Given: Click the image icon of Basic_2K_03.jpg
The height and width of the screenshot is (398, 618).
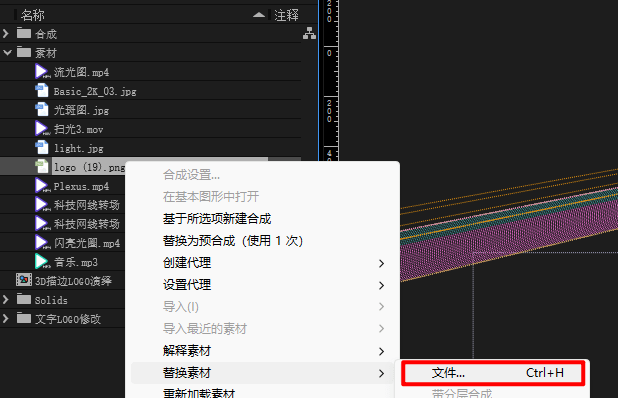Looking at the screenshot, I should [x=42, y=91].
